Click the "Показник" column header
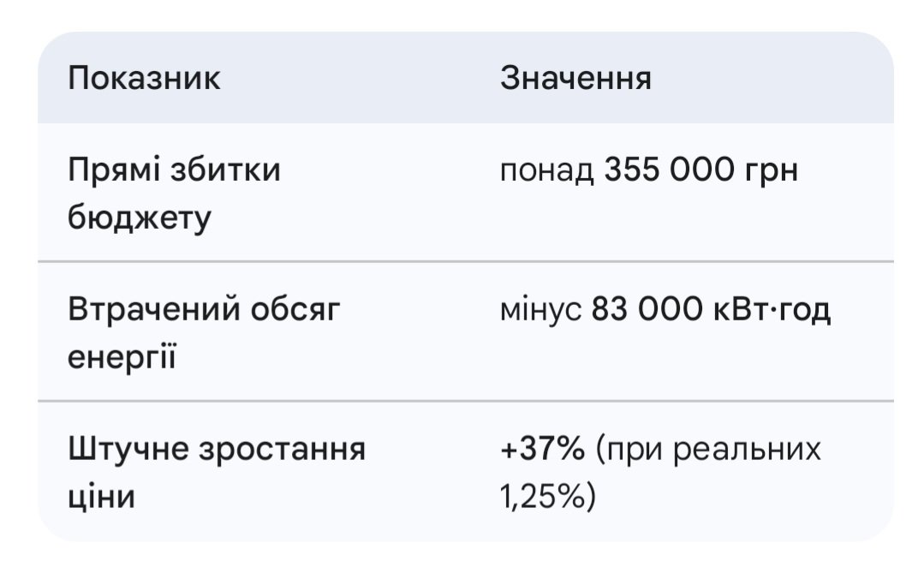 (x=144, y=79)
